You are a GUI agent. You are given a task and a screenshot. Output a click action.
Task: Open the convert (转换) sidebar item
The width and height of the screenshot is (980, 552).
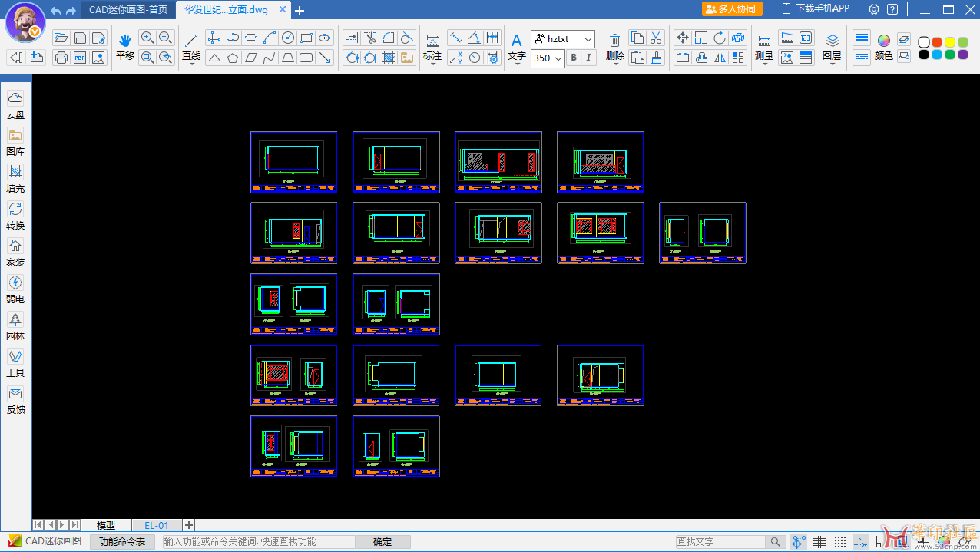pos(15,215)
